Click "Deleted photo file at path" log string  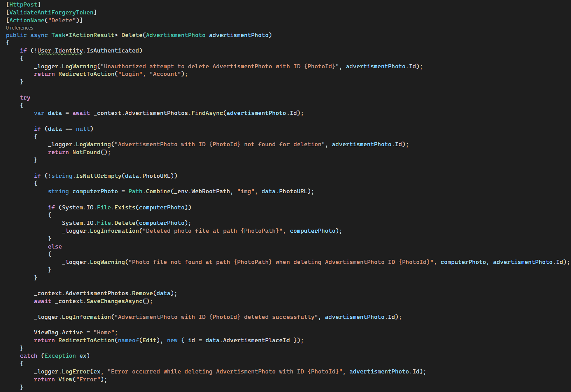(213, 231)
